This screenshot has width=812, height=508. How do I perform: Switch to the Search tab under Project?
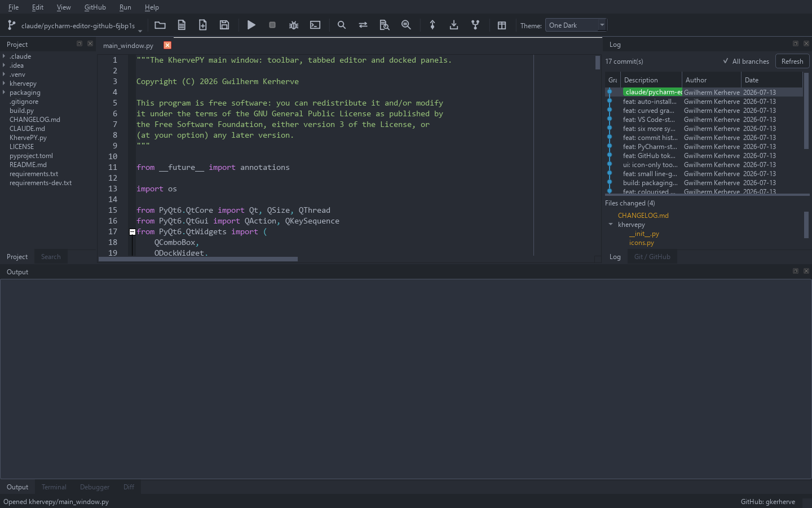coord(51,257)
